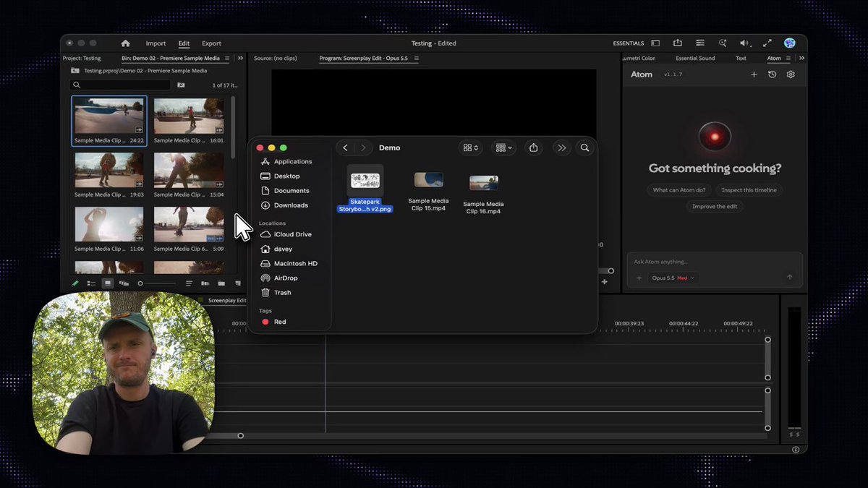Open Atom plugin settings gear
The height and width of the screenshot is (488, 868).
(791, 74)
